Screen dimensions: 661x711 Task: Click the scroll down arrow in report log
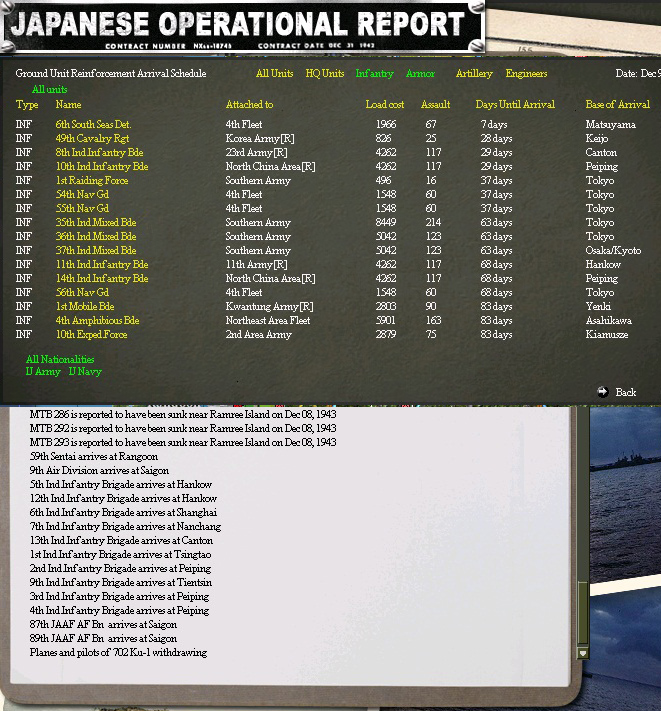point(583,653)
